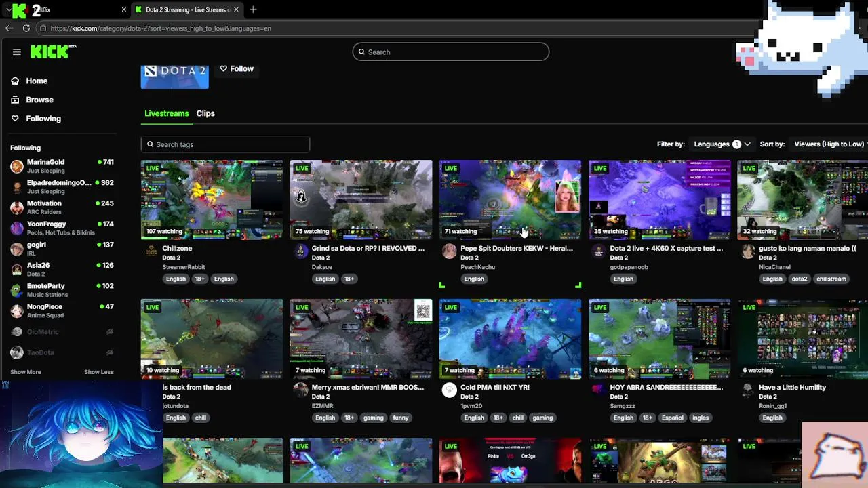The width and height of the screenshot is (868, 488).
Task: Click gogirl's avatar in Following list
Action: [x=17, y=249]
